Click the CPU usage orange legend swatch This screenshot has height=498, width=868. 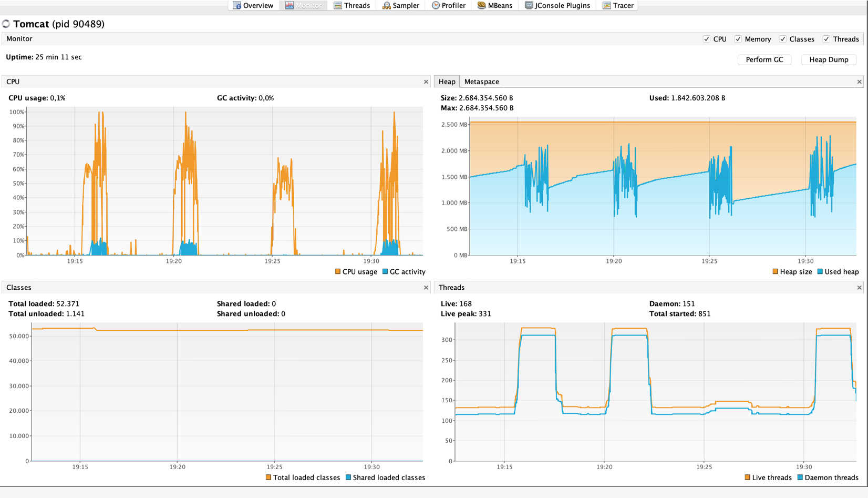pyautogui.click(x=338, y=272)
